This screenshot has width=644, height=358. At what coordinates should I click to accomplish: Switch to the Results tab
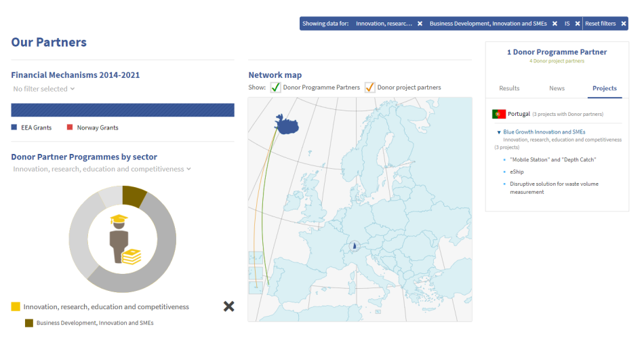(509, 88)
